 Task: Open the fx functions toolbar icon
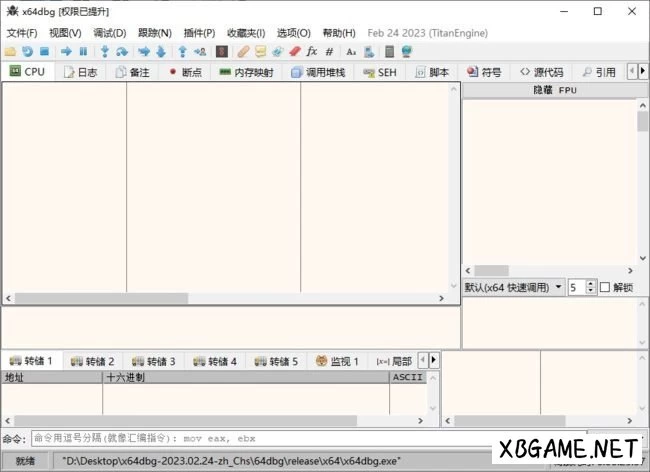click(311, 51)
